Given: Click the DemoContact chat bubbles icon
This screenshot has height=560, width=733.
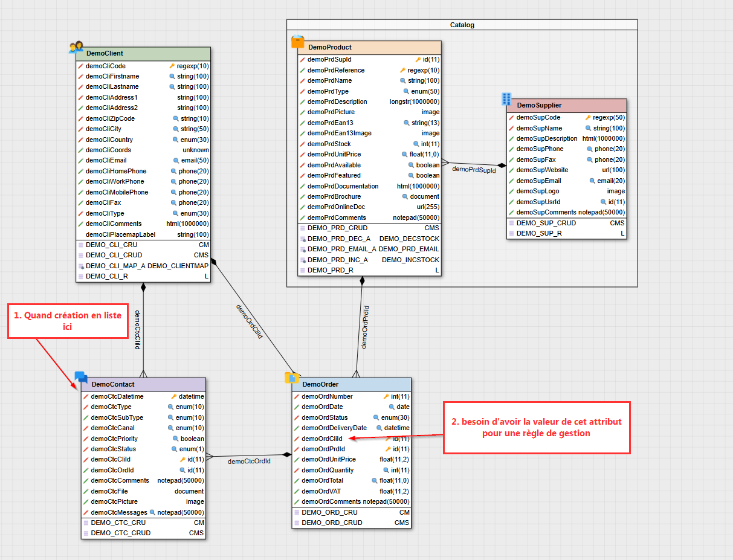Looking at the screenshot, I should 81,378.
